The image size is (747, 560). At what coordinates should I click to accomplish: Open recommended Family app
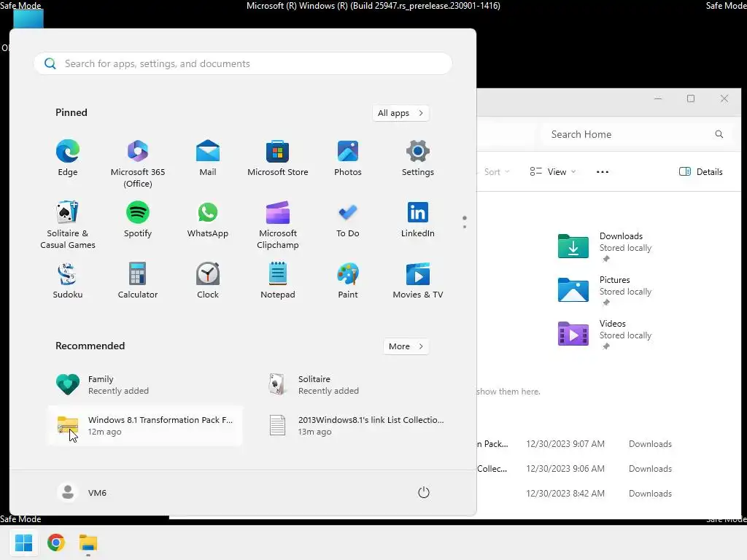(145, 385)
